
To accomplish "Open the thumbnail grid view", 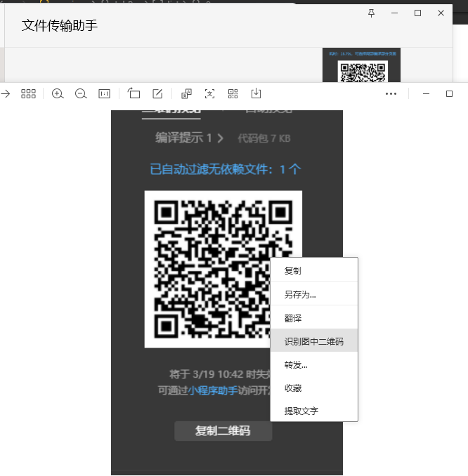I will pos(28,94).
